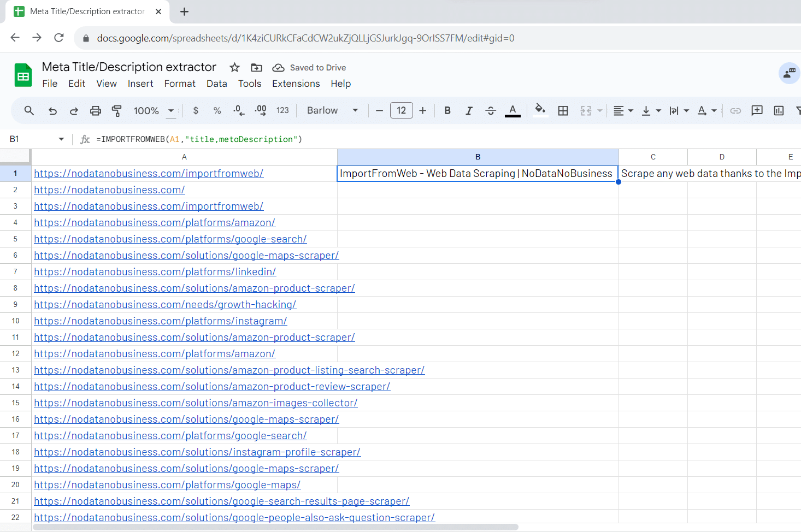This screenshot has height=532, width=801.
Task: Click the search menus magnifier icon
Action: (30, 111)
